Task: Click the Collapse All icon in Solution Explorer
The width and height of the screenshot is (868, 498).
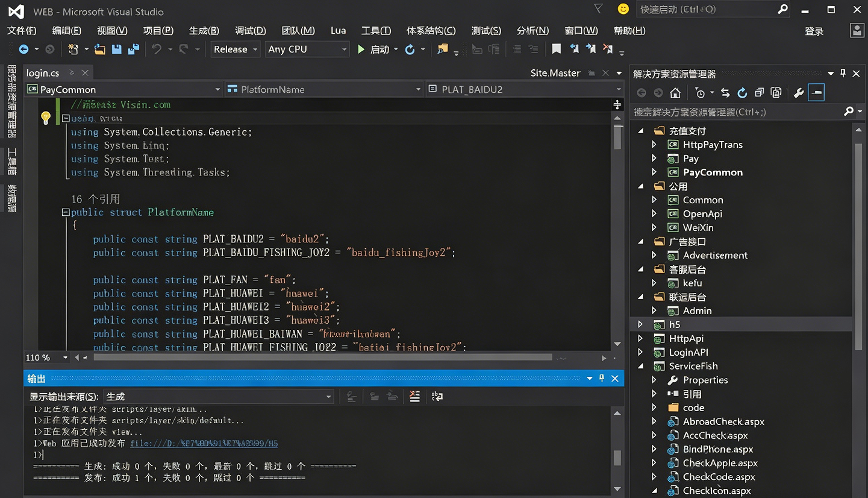Action: (759, 93)
